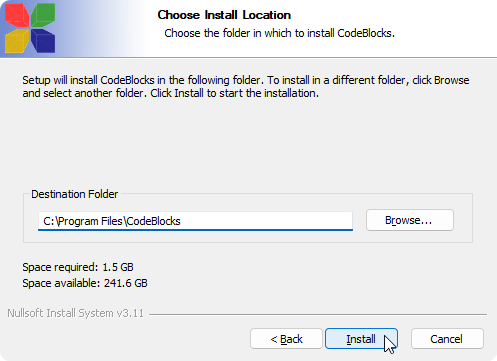Click the Destination Folder group label
Viewport: 497px width, 361px height.
point(75,194)
